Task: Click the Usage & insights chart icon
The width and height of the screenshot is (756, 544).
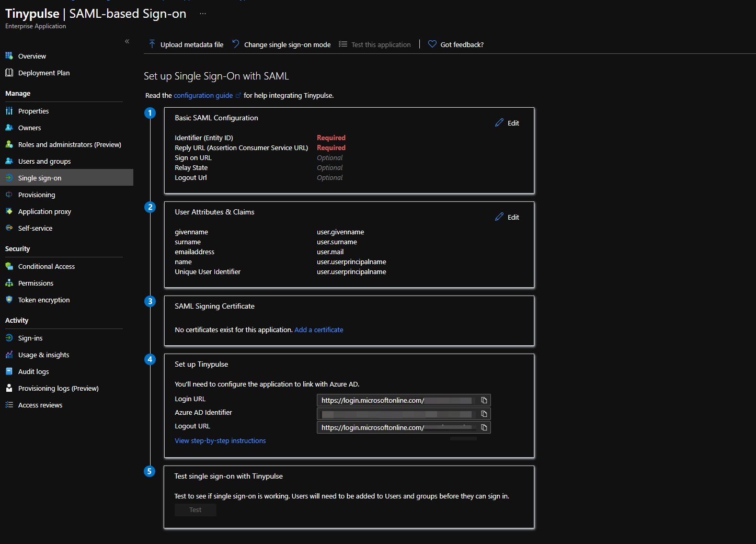Action: [9, 354]
